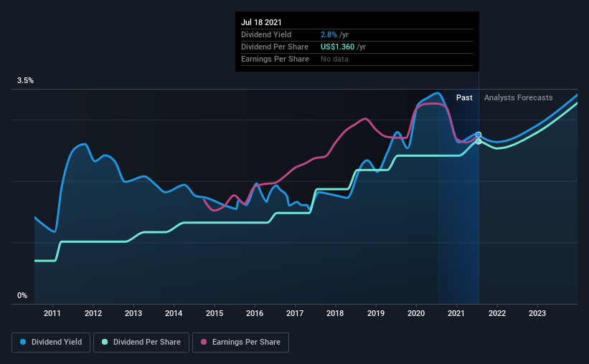Screen dimensions: 589x364
Task: Click the Dividend Yield tooltip row label
Action: [x=266, y=34]
